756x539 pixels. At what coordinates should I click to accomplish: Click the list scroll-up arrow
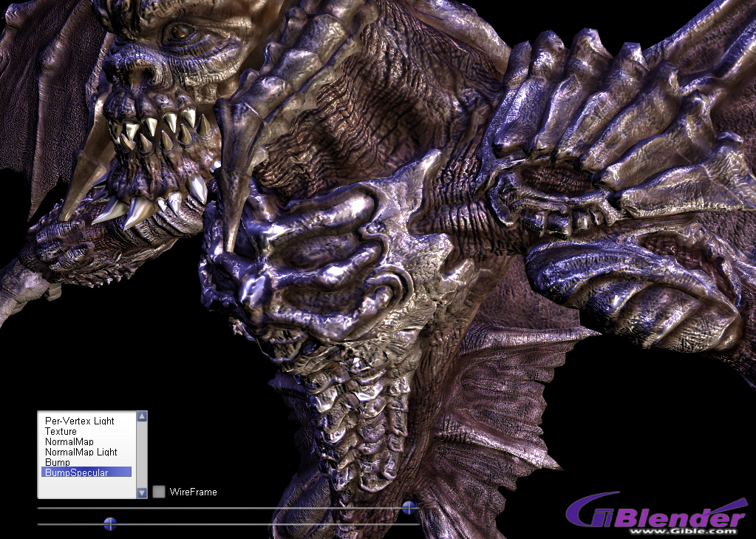tap(142, 416)
